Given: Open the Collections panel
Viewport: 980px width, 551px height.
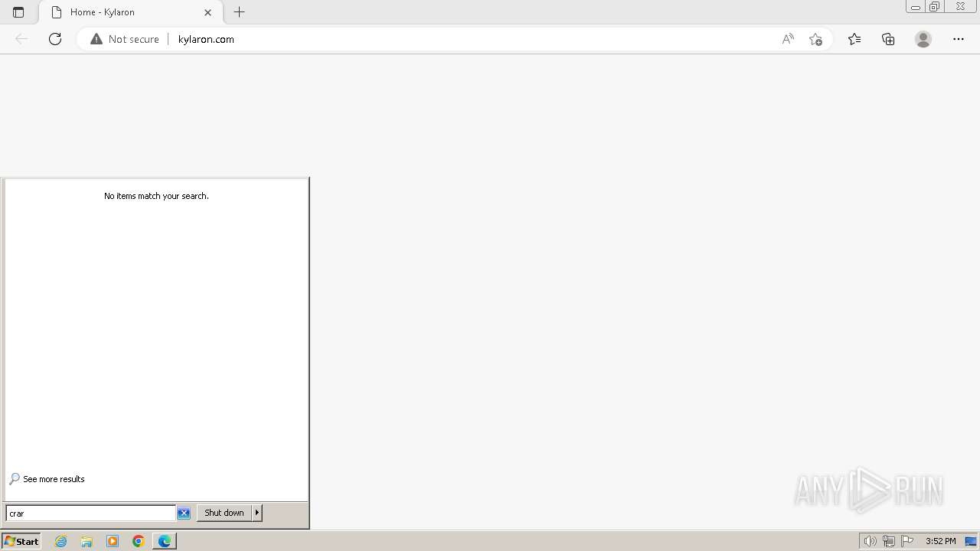Looking at the screenshot, I should [888, 39].
